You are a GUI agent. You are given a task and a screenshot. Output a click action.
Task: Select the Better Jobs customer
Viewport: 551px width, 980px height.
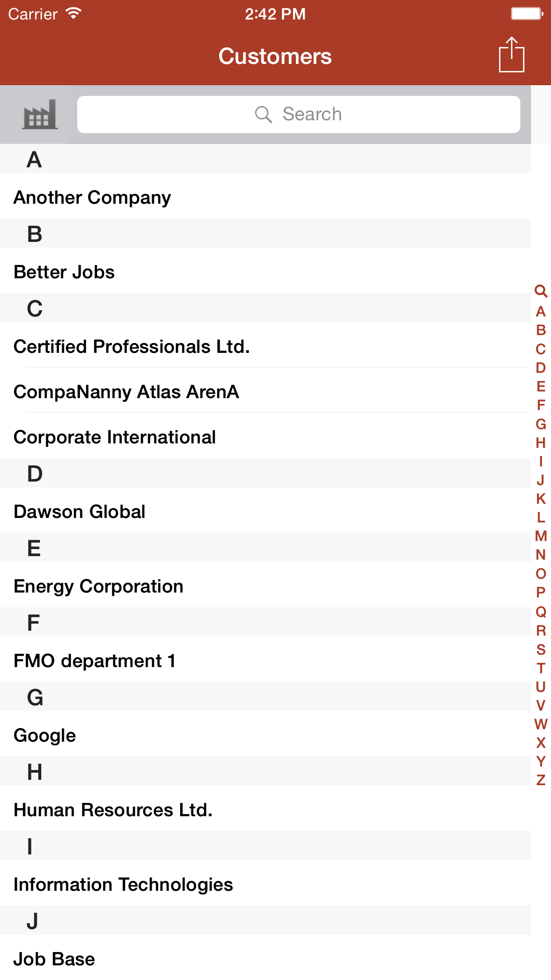[64, 272]
